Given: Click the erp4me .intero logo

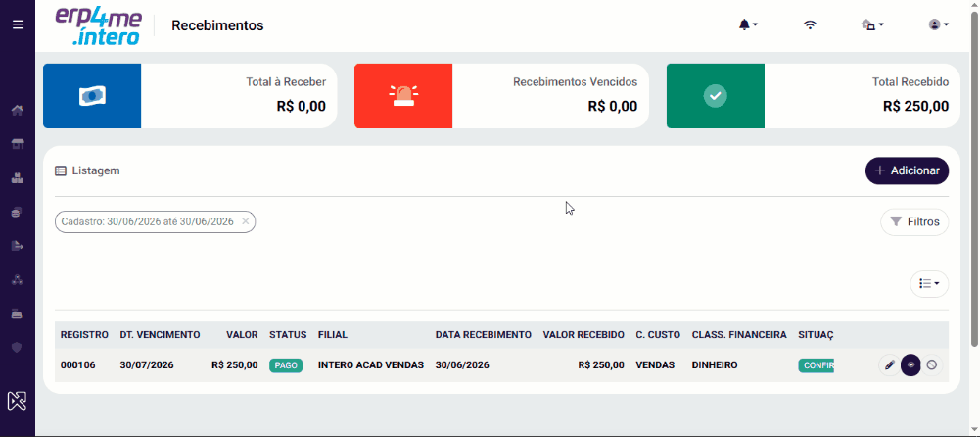Looking at the screenshot, I should [99, 25].
